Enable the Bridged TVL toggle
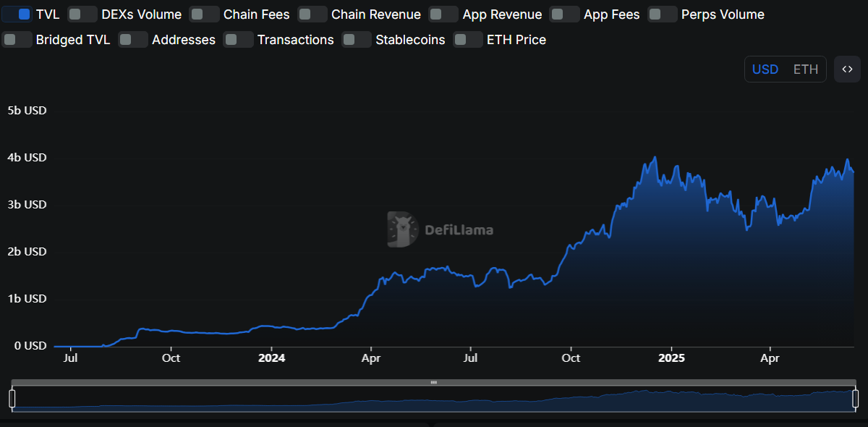 (x=17, y=40)
